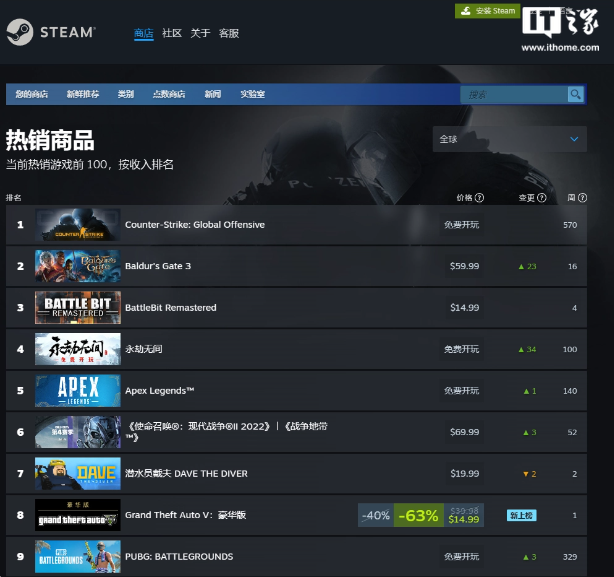Open the 商店 top menu
Screen dimensions: 614x577
(144, 33)
